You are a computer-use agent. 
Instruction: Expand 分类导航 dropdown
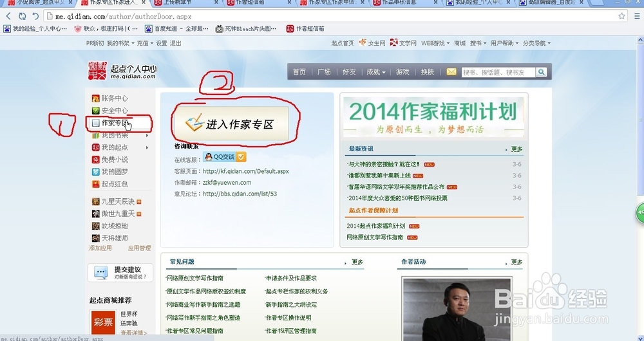coord(536,43)
